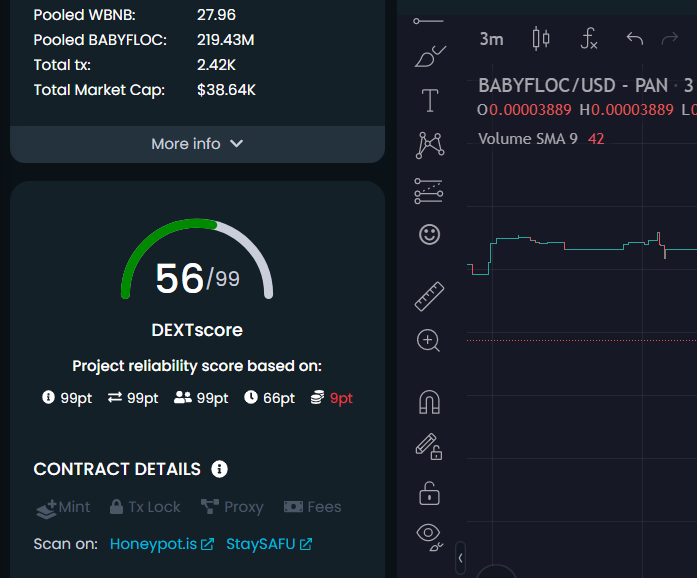Select the trend line drawing tool
Viewport: 697px width, 578px height.
(x=428, y=21)
